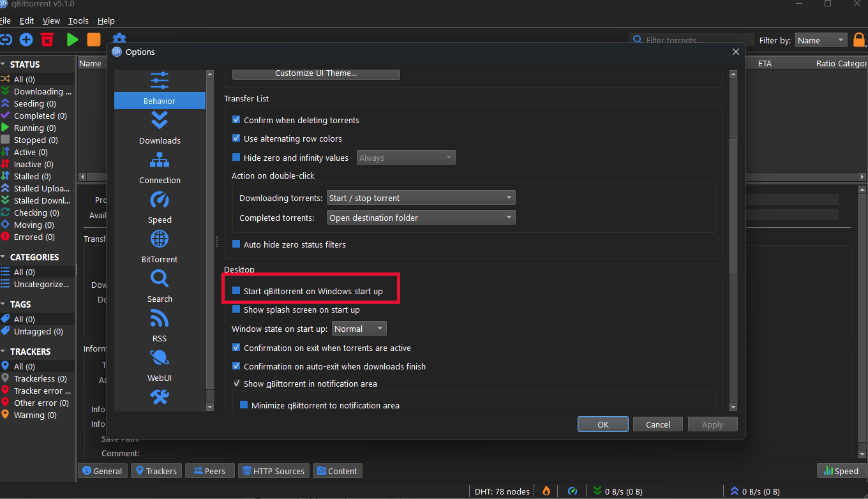The width and height of the screenshot is (868, 499).
Task: Enable Start qBittorrent on Windows start up
Action: tap(236, 291)
